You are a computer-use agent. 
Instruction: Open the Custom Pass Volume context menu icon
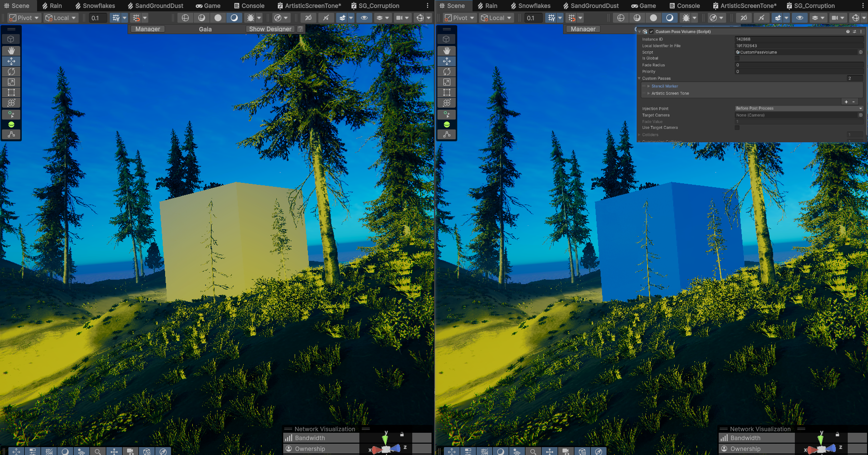pos(862,32)
